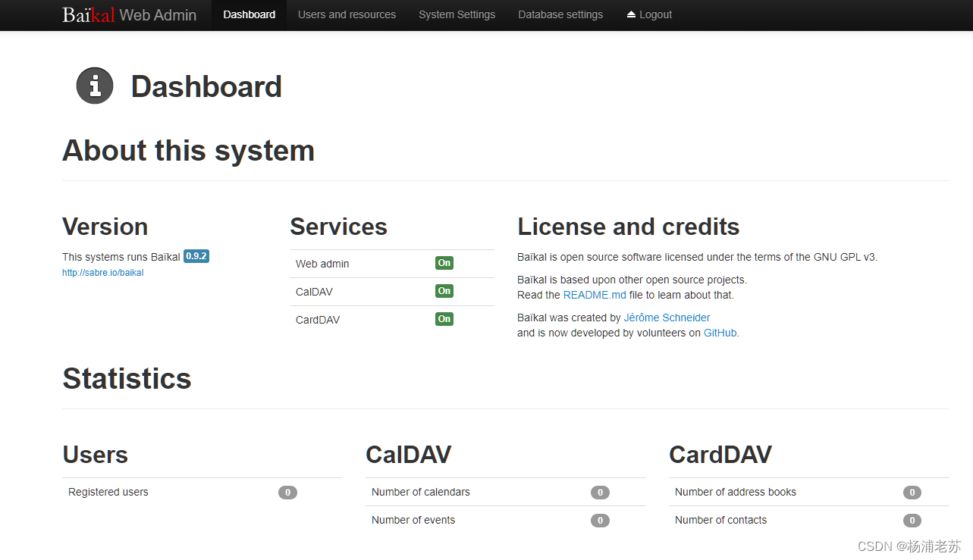Open System Settings
This screenshot has height=560, width=973.
point(457,14)
